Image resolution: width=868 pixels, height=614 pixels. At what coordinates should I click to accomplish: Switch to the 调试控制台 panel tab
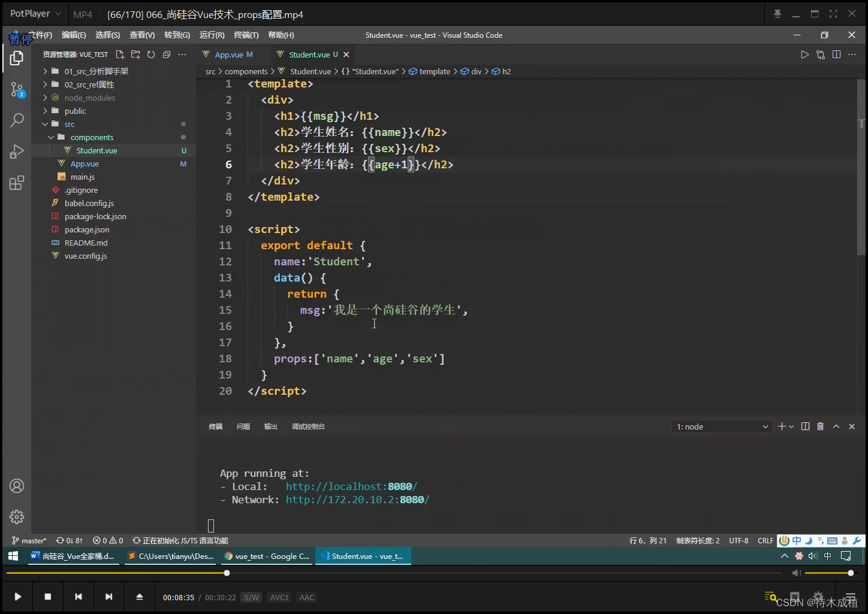pos(308,427)
